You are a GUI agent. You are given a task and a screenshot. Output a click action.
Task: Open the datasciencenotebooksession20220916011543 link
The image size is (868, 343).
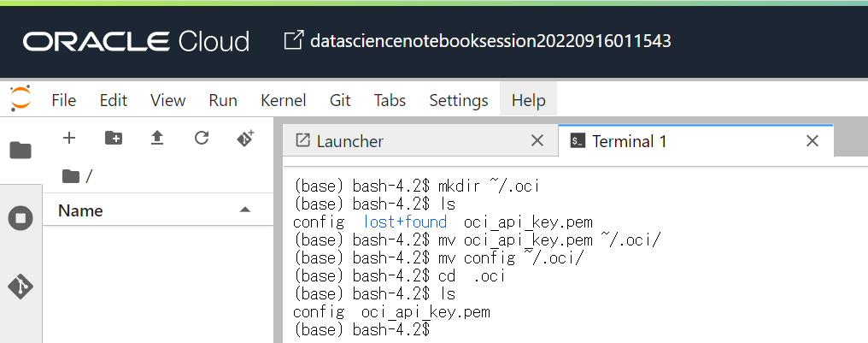[x=490, y=40]
